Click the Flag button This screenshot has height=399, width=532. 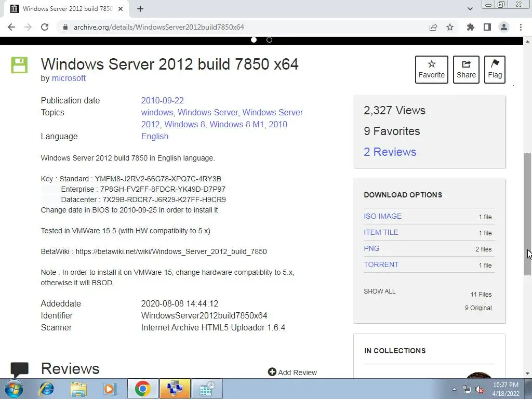pos(495,70)
